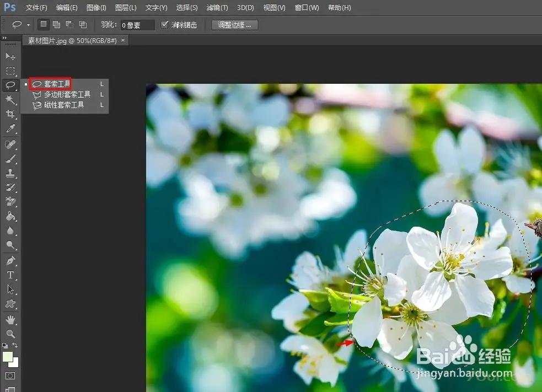
Task: Select the Move tool
Action: pos(10,56)
